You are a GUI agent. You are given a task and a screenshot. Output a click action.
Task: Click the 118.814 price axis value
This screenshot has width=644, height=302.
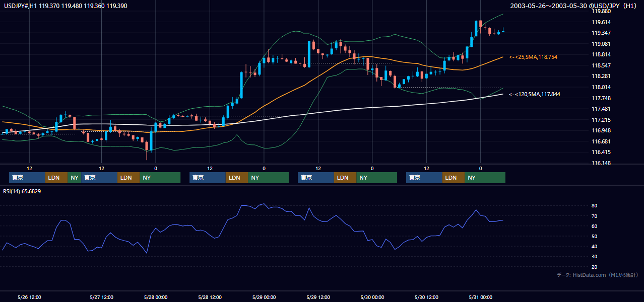[601, 54]
